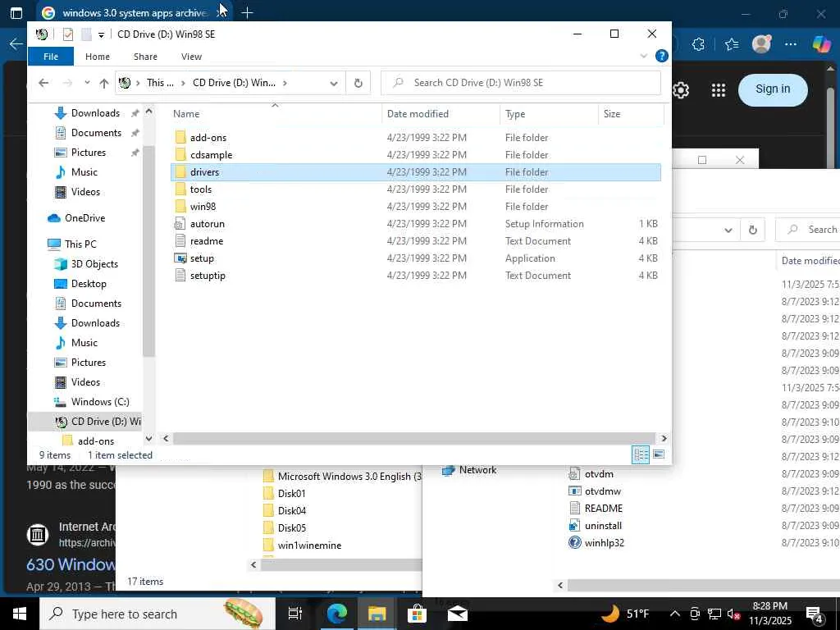Open Edge Settings and more menu
The height and width of the screenshot is (630, 840).
click(791, 44)
